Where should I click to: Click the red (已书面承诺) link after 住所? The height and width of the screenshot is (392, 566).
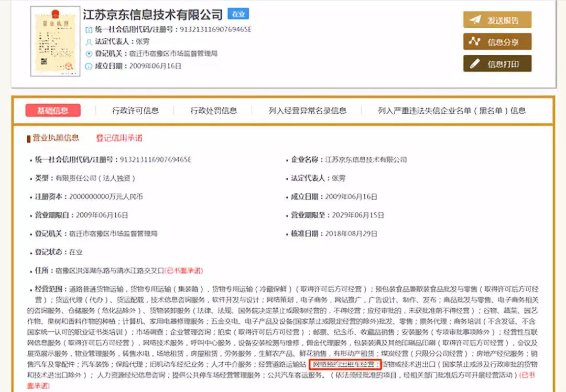pos(184,271)
